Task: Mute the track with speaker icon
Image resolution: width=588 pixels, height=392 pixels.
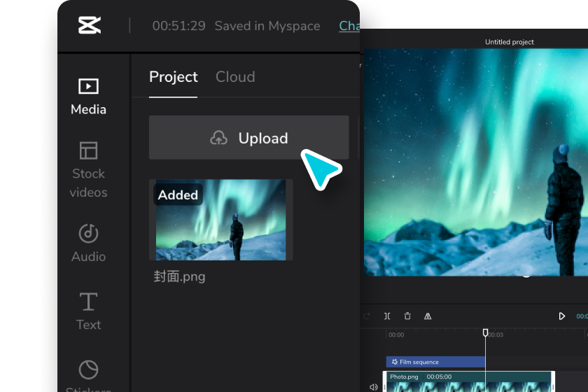Action: tap(373, 386)
